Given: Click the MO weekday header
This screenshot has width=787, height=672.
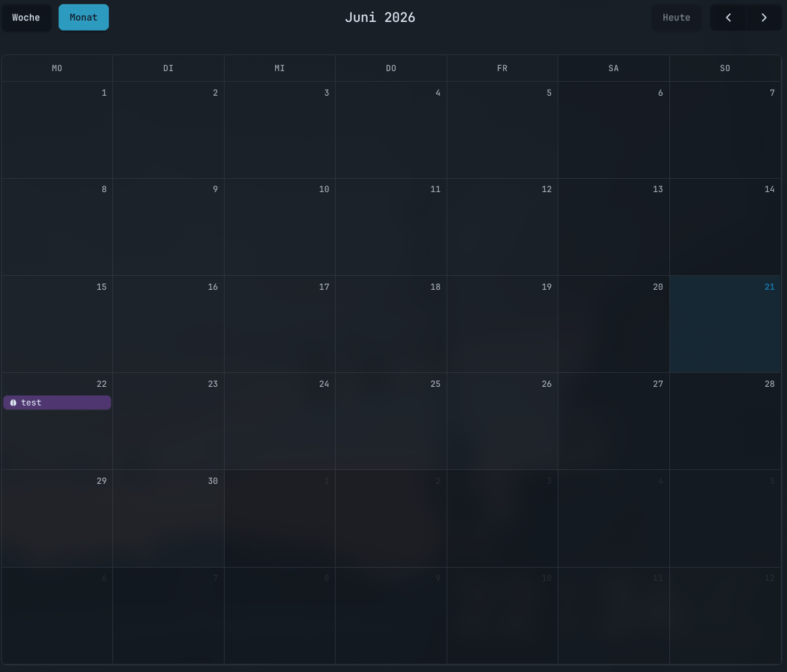Looking at the screenshot, I should [x=57, y=68].
